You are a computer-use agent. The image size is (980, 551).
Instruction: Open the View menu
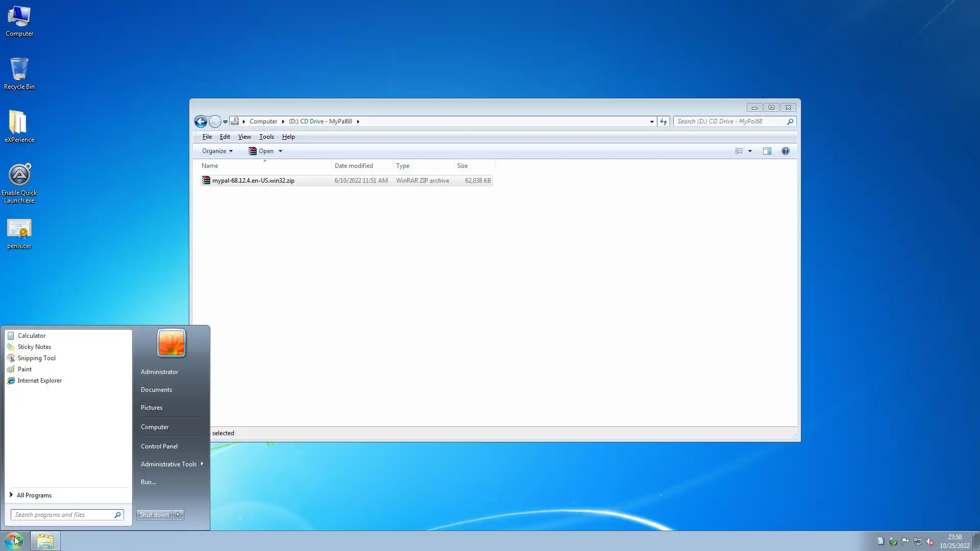tap(244, 137)
